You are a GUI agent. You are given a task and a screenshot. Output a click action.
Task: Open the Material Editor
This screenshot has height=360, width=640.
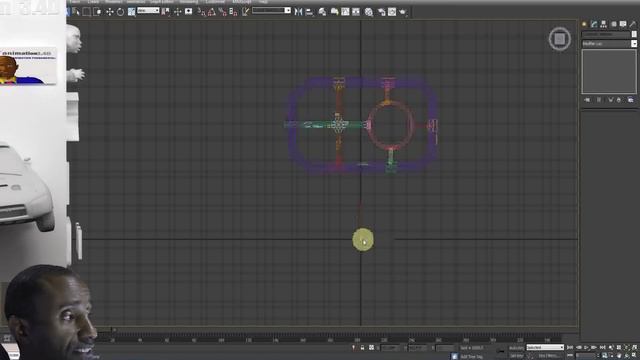369,12
